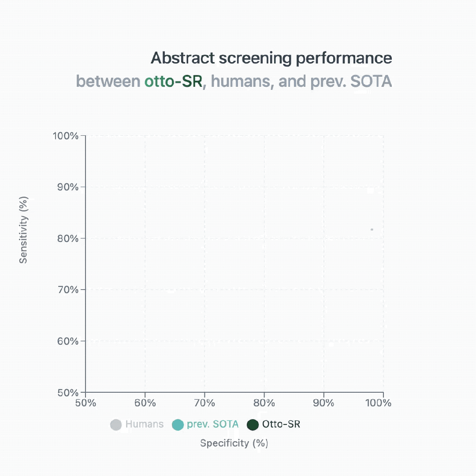The image size is (476, 476).
Task: Click the 70% label on the y-axis
Action: point(68,290)
